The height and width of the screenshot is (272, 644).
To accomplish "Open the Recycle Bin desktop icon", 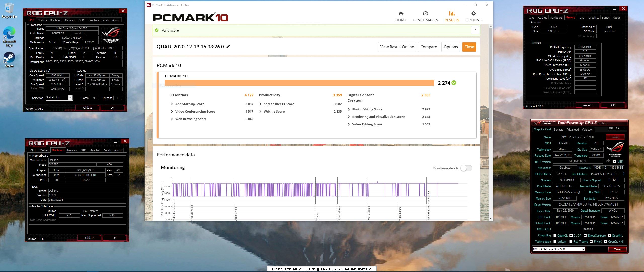I will (9, 11).
